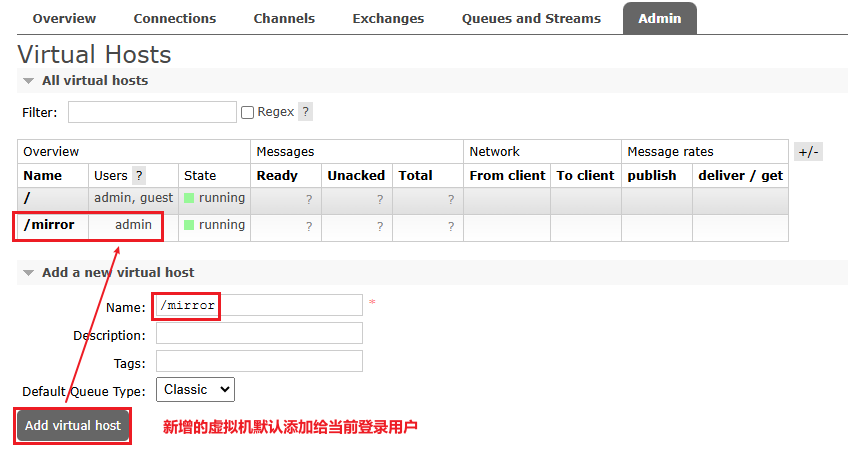Image resolution: width=848 pixels, height=450 pixels.
Task: Open the root / virtual host link
Action: [27, 198]
